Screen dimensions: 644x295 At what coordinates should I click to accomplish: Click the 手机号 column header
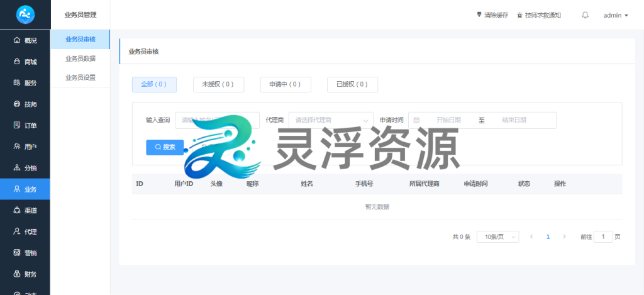(x=364, y=184)
